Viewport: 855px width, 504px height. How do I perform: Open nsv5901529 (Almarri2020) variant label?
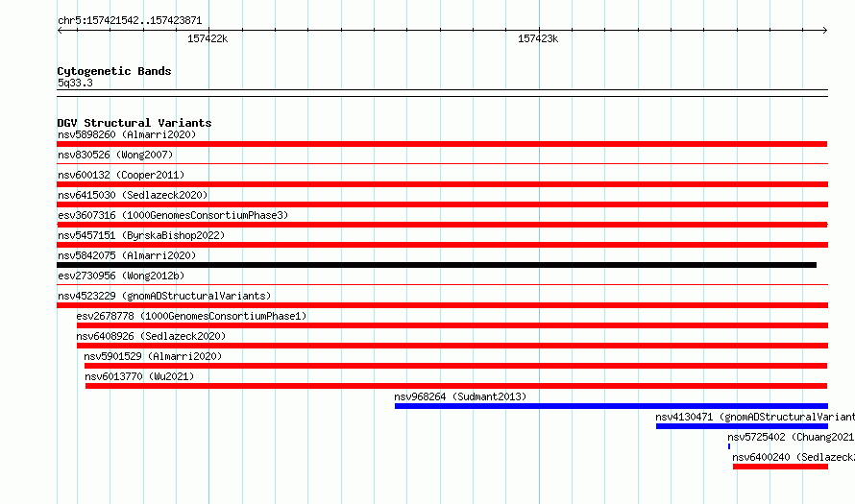(x=153, y=356)
